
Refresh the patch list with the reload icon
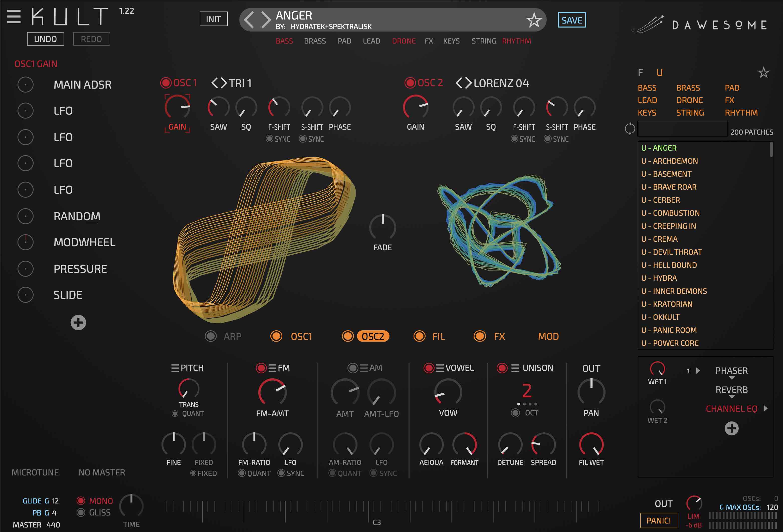point(630,129)
